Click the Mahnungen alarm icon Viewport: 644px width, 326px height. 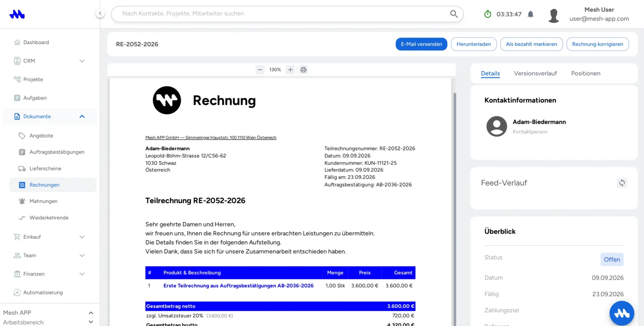[22, 201]
